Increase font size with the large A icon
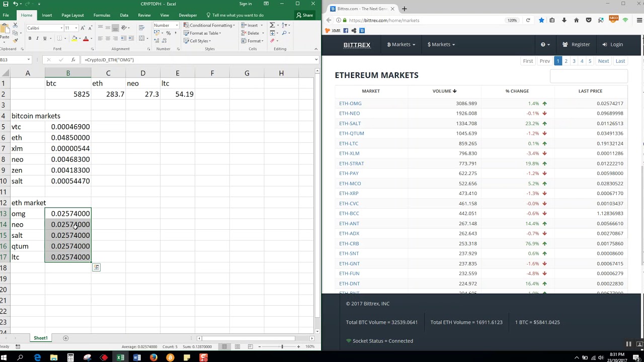The width and height of the screenshot is (644, 362). (x=83, y=28)
